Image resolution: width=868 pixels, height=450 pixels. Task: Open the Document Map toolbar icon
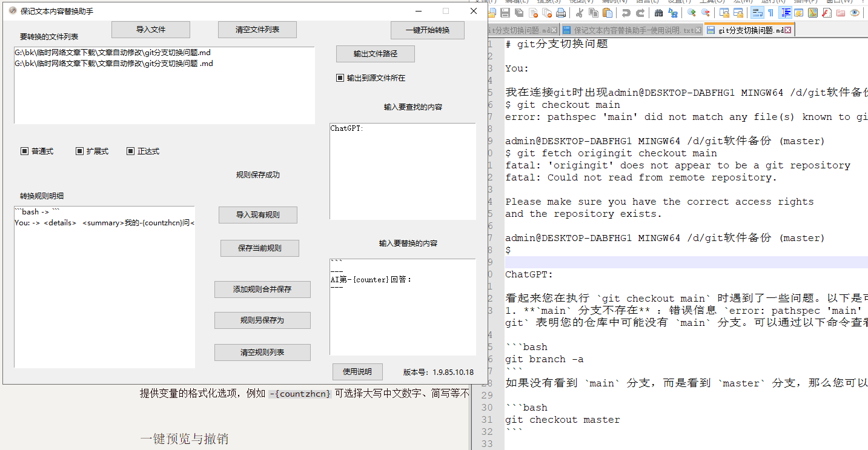click(813, 13)
